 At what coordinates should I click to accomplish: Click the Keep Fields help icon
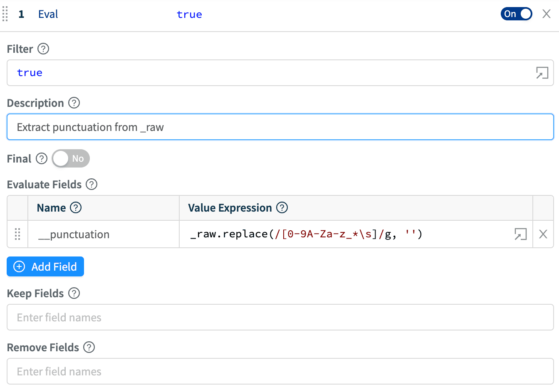[x=74, y=293]
